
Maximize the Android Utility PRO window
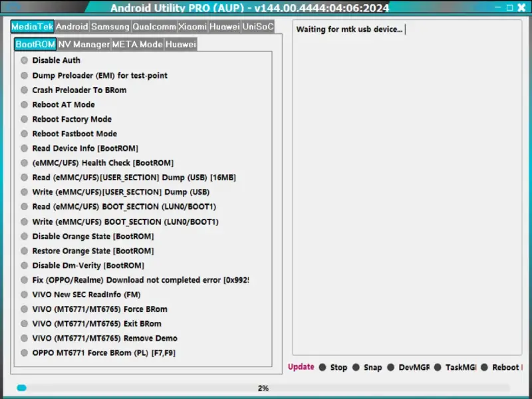pos(509,7)
